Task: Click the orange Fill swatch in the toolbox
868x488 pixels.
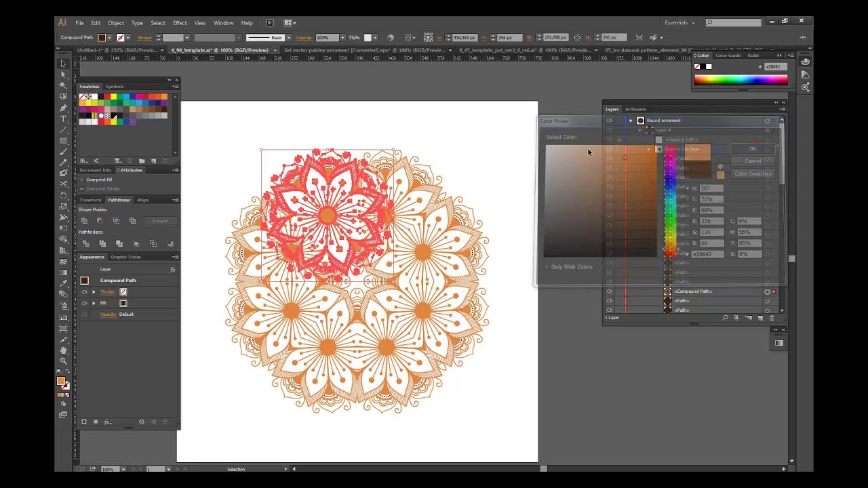Action: pyautogui.click(x=61, y=382)
